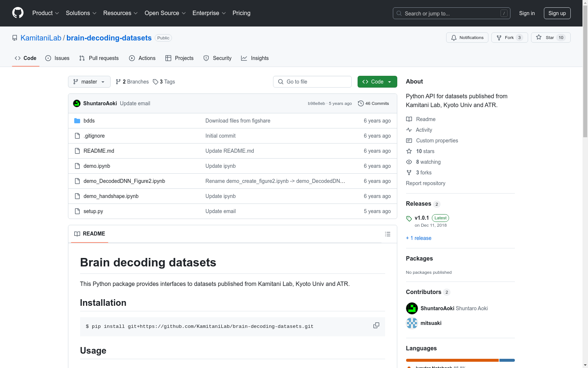Viewport: 588px width, 368px height.
Task: Copy the pip install command
Action: tap(376, 325)
